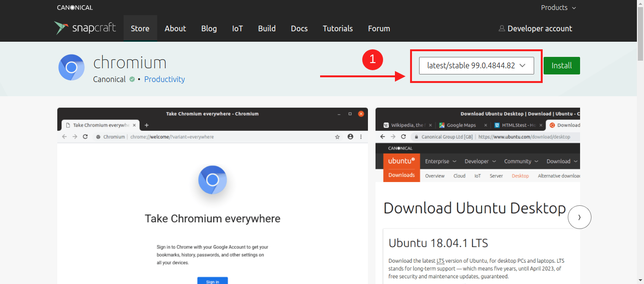
Task: Open the Productivity category link
Action: (x=164, y=79)
